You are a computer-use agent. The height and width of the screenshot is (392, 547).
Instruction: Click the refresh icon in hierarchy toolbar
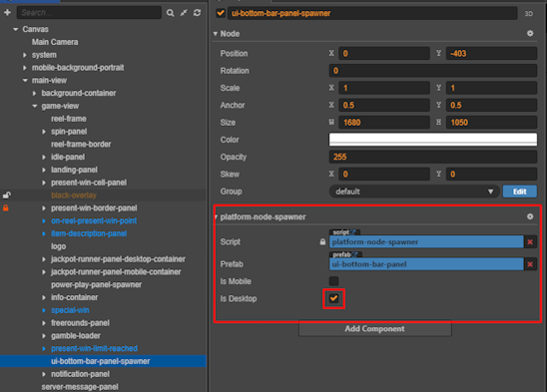click(197, 13)
